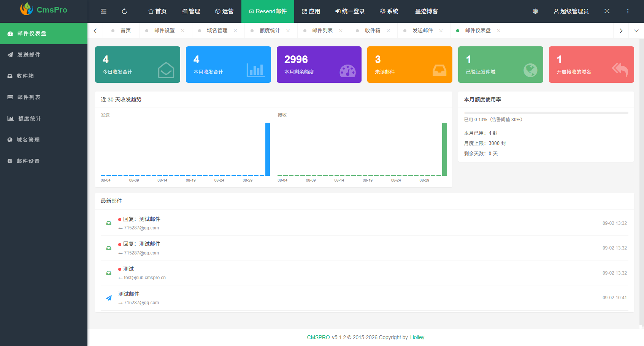The image size is (644, 346).
Task: Close the 额度统计 tab
Action: point(288,31)
